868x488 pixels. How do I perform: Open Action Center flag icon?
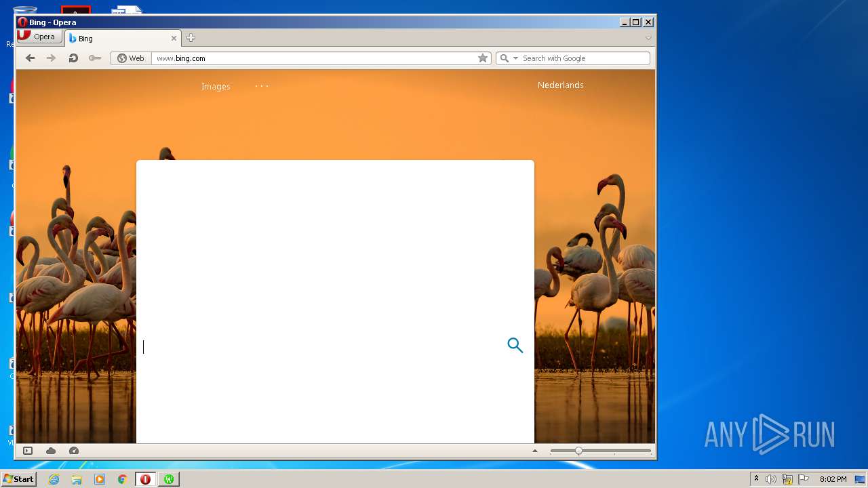[x=804, y=479]
